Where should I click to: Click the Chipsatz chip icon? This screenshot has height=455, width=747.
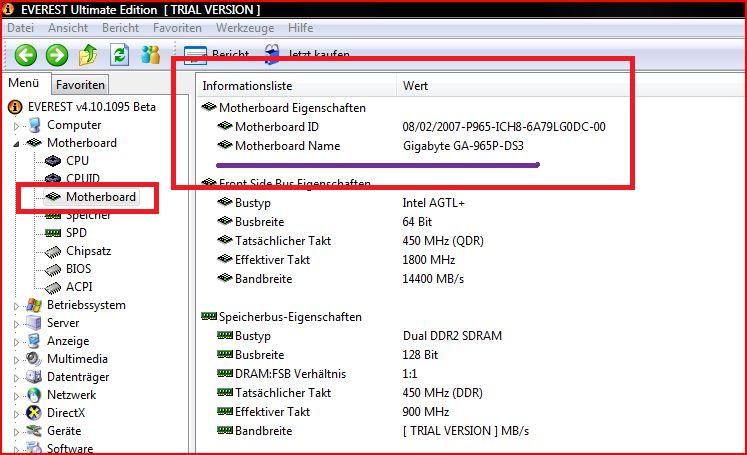[53, 252]
